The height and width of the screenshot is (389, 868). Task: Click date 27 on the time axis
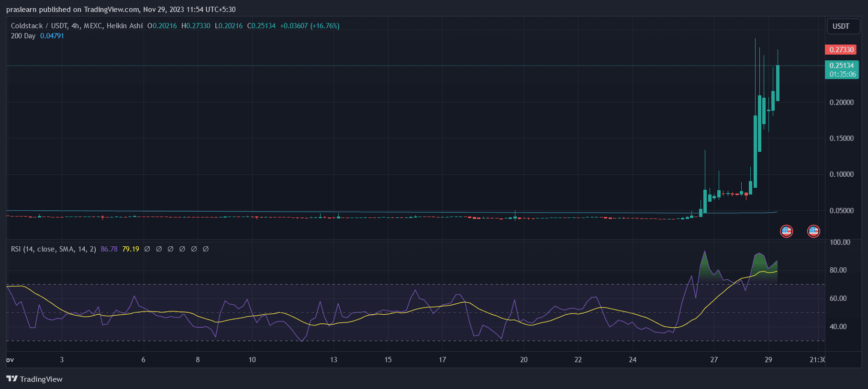coord(714,360)
